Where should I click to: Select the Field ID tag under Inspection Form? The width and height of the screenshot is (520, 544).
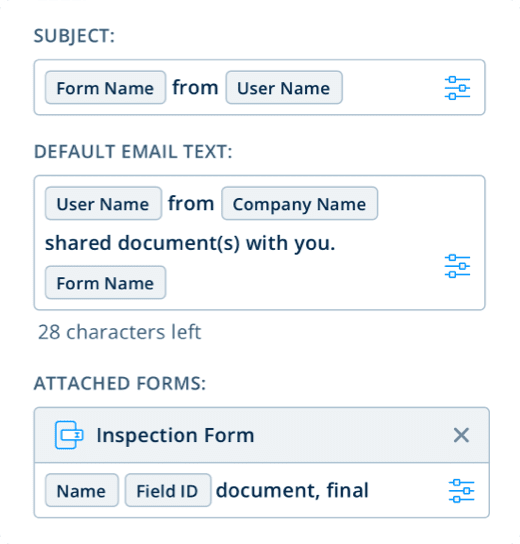168,491
